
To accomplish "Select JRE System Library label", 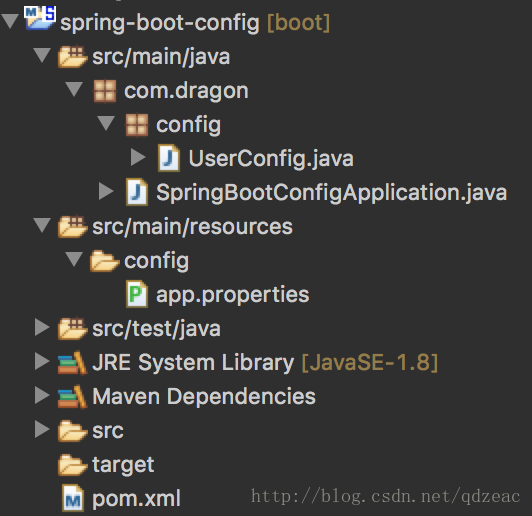I will [193, 363].
